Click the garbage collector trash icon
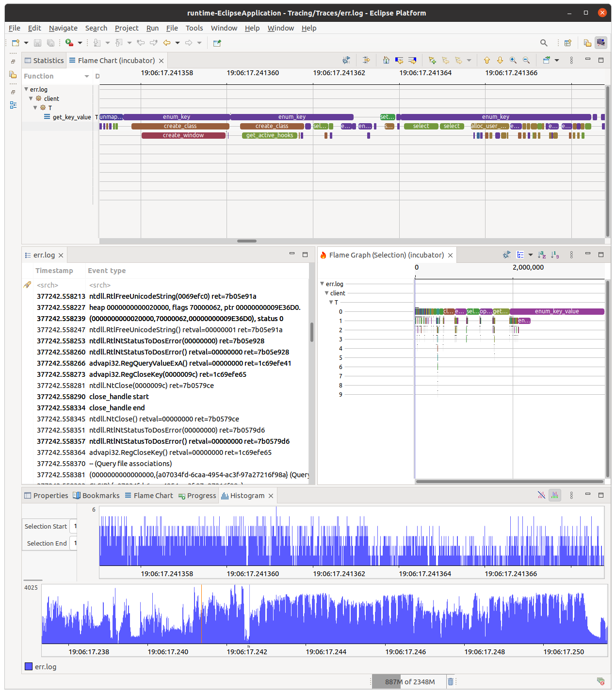Image resolution: width=616 pixels, height=694 pixels. coord(451,681)
